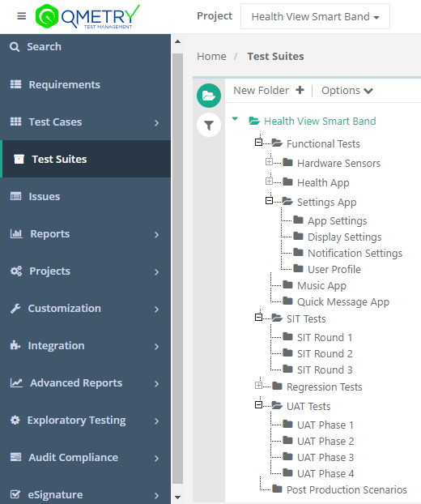Open the Project dropdown Health View Smart Band
This screenshot has width=421, height=504.
(316, 16)
